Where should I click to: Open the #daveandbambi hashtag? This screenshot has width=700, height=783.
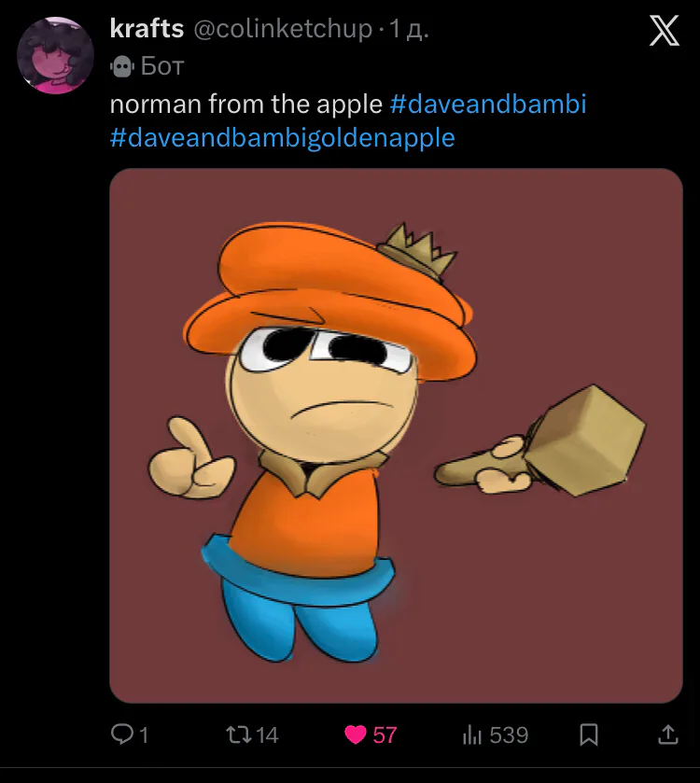tap(487, 103)
